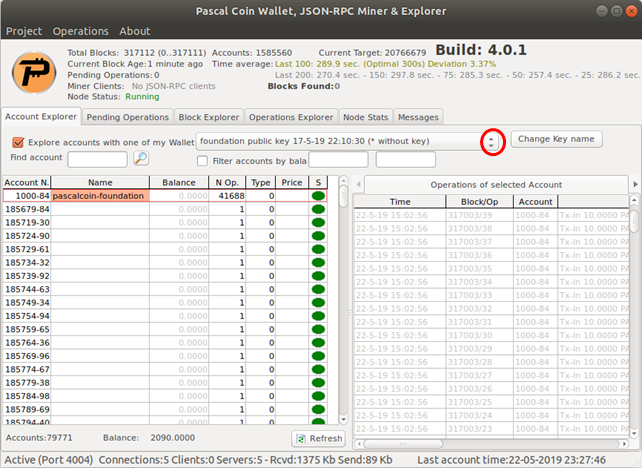Select the Account Explorer tab
This screenshot has height=469, width=643.
(x=41, y=116)
